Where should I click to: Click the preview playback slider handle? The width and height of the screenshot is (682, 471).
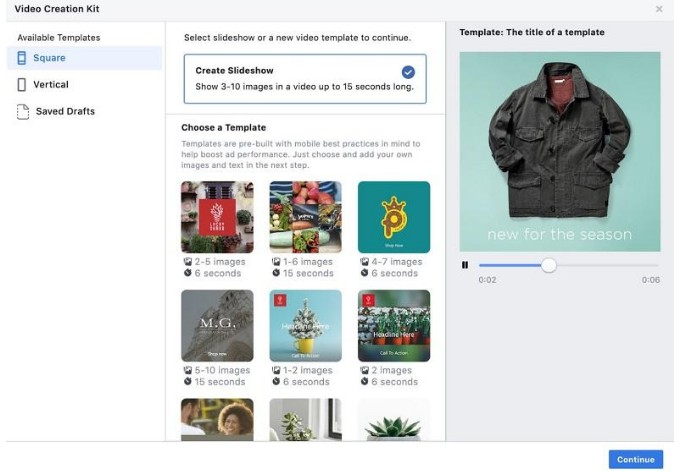coord(549,265)
